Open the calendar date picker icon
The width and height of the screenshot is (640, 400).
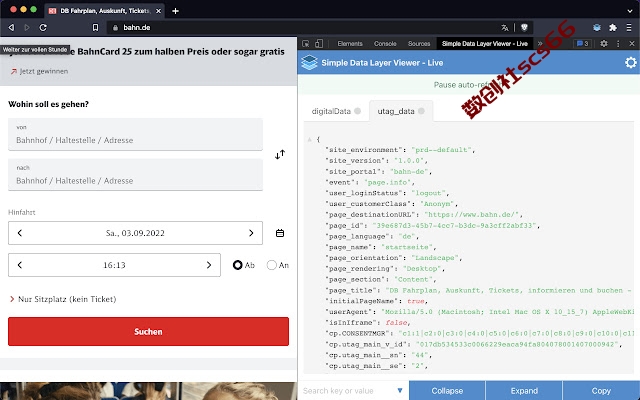[280, 233]
